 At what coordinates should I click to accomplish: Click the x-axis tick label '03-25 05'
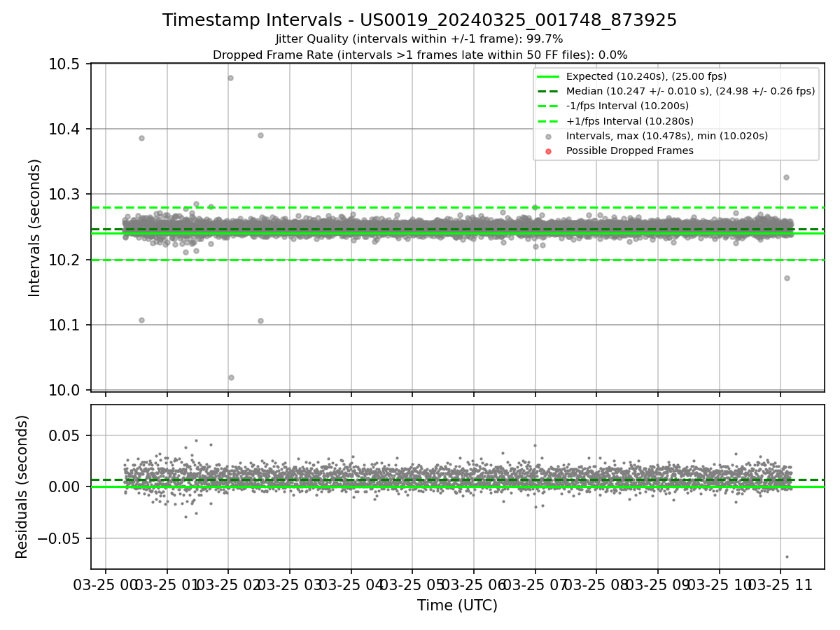(x=412, y=584)
